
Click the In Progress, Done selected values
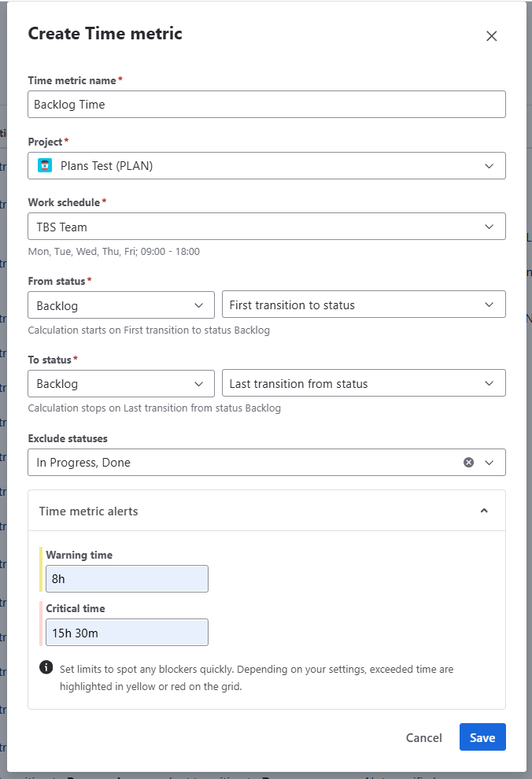83,463
